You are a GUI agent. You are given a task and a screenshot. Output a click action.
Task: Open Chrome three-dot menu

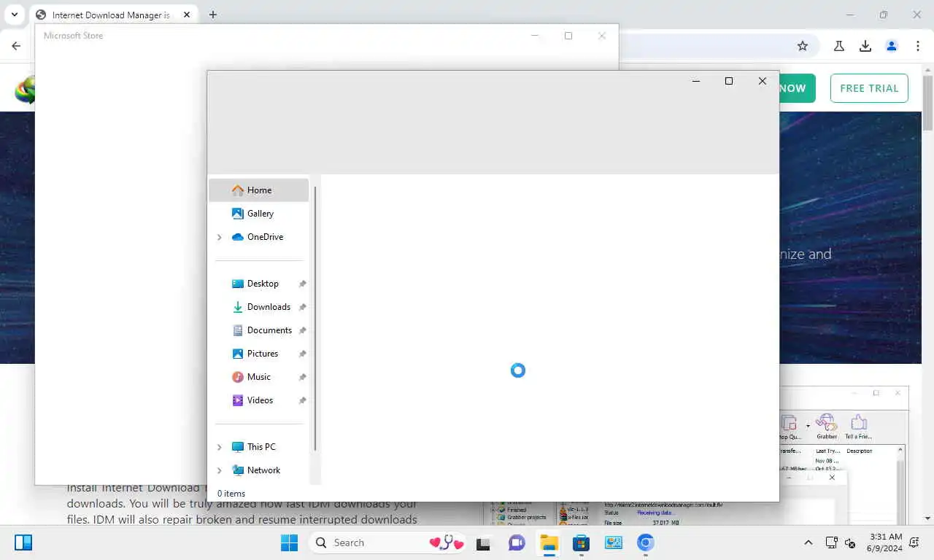pos(918,46)
